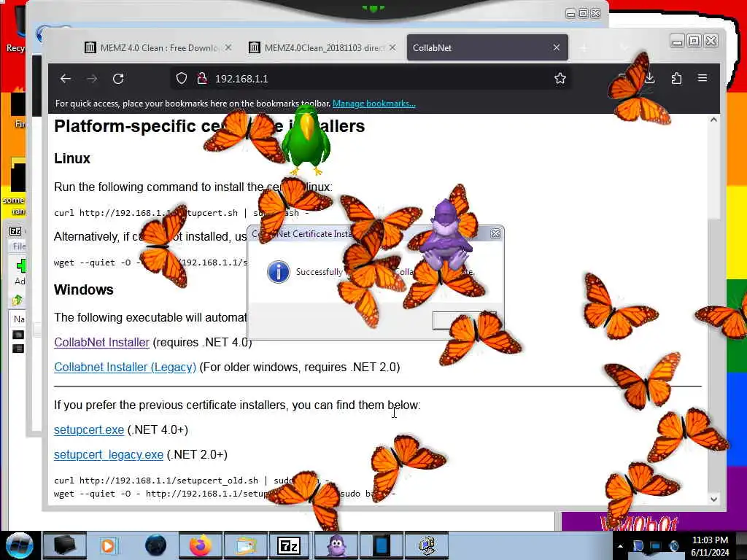Image resolution: width=747 pixels, height=560 pixels.
Task: Bookmark this page with the star
Action: [x=560, y=78]
